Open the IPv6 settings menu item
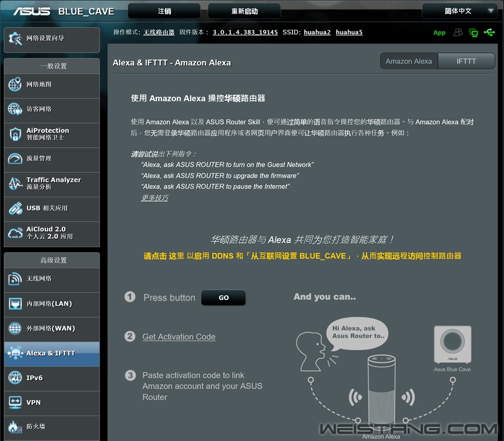The width and height of the screenshot is (504, 441). pyautogui.click(x=34, y=378)
